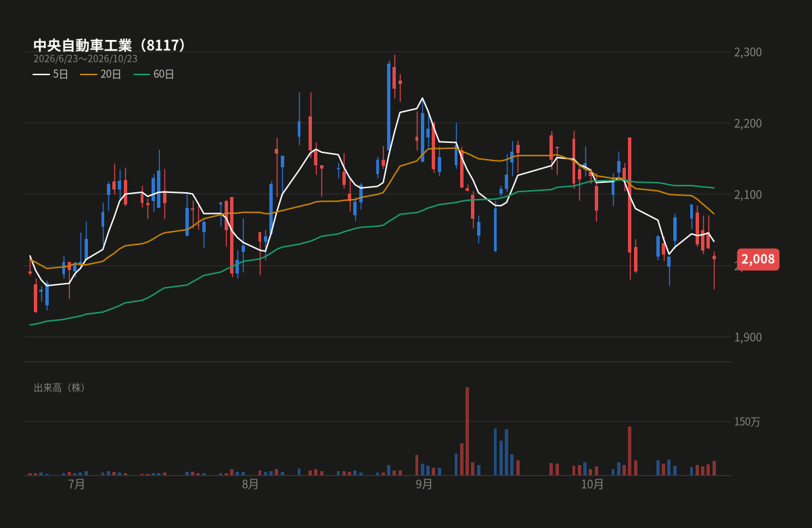Toggle the 60日 moving average legend label
812x528 pixels.
pyautogui.click(x=164, y=74)
